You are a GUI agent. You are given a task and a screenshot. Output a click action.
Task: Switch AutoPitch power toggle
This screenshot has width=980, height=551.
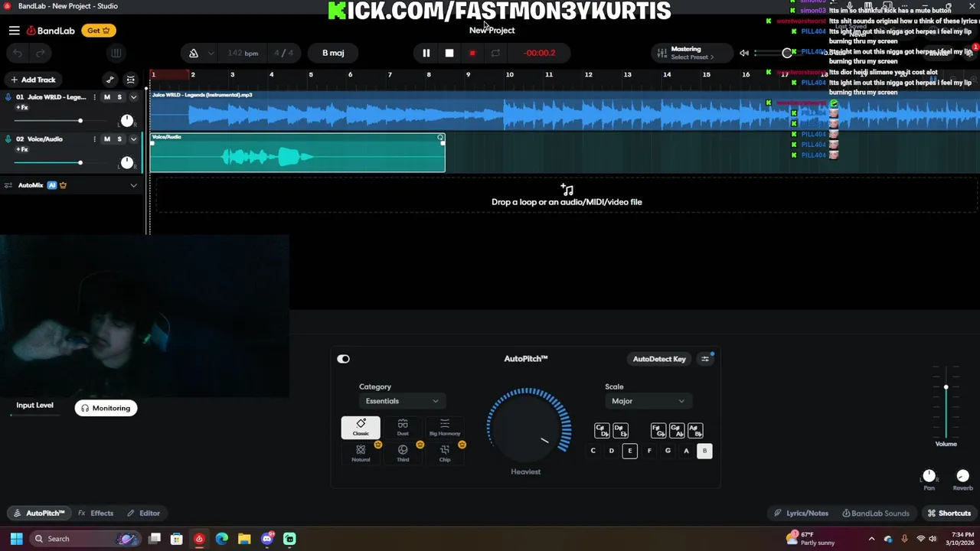(343, 359)
